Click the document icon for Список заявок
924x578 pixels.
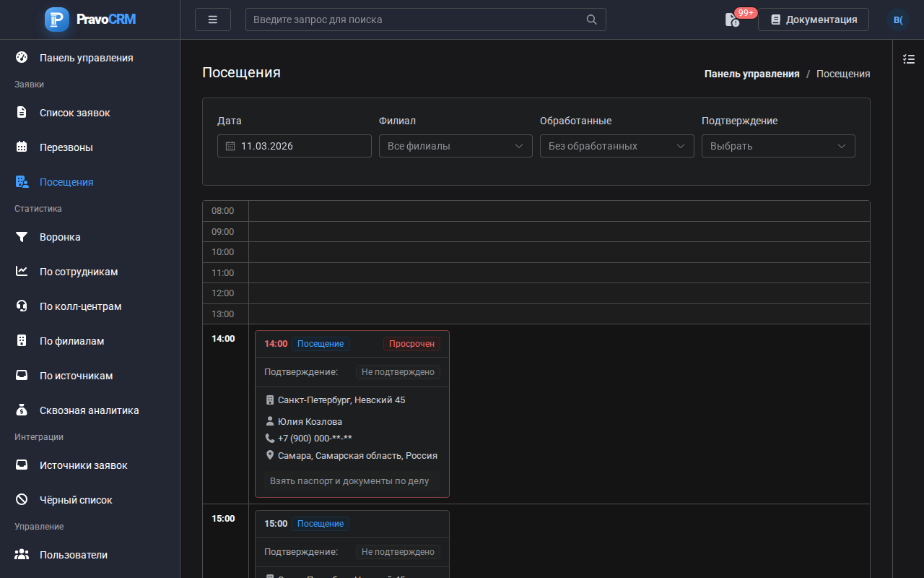[22, 113]
